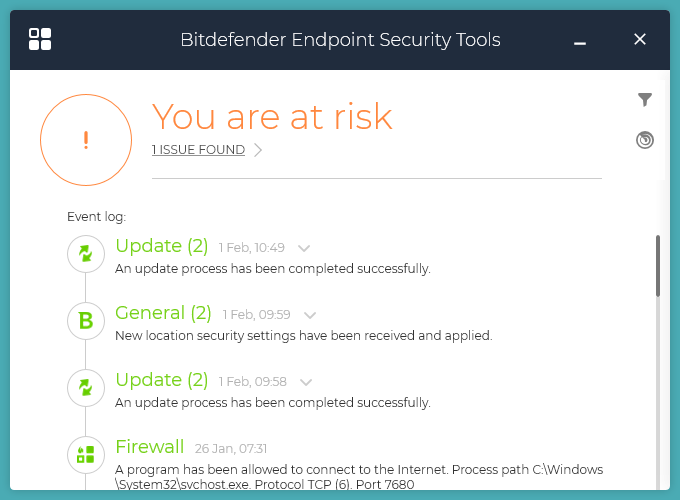Open the '1 ISSUE FOUND' link
Screen dimensions: 680x500
tap(198, 150)
